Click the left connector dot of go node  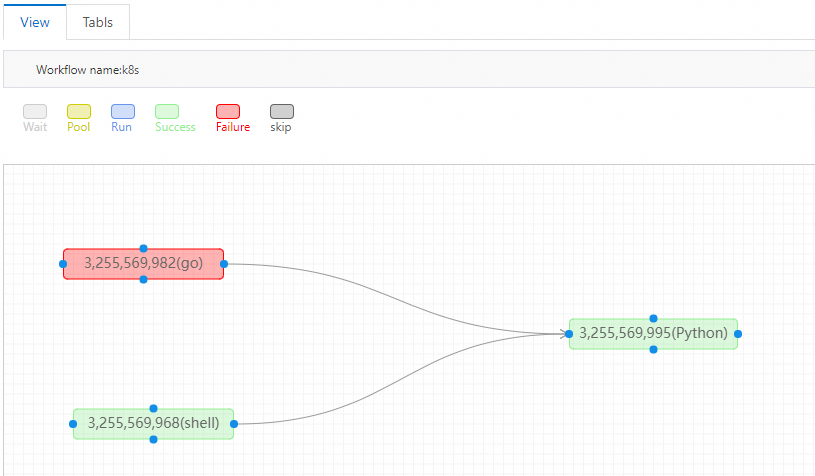(63, 264)
